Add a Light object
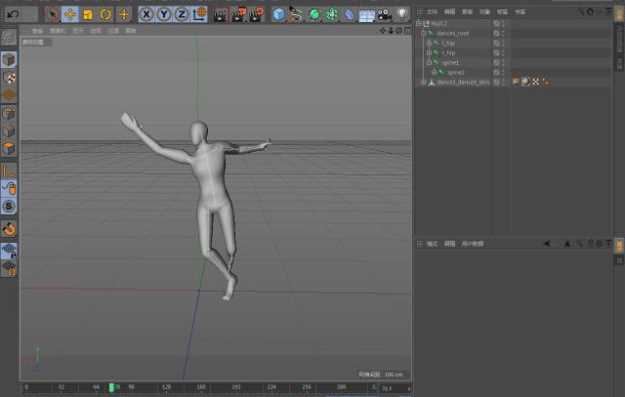625x397 pixels. pyautogui.click(x=402, y=15)
